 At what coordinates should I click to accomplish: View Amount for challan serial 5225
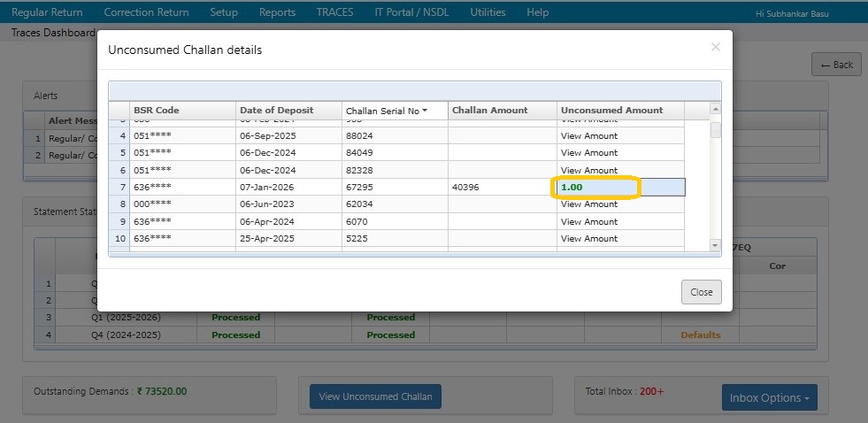coord(589,239)
